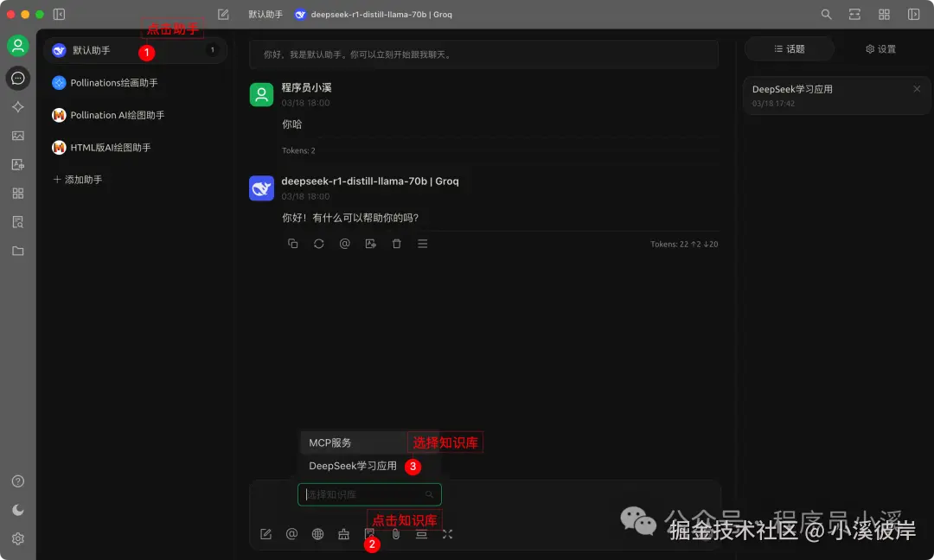Viewport: 934px width, 560px height.
Task: Open the files folder icon in sidebar
Action: click(18, 251)
